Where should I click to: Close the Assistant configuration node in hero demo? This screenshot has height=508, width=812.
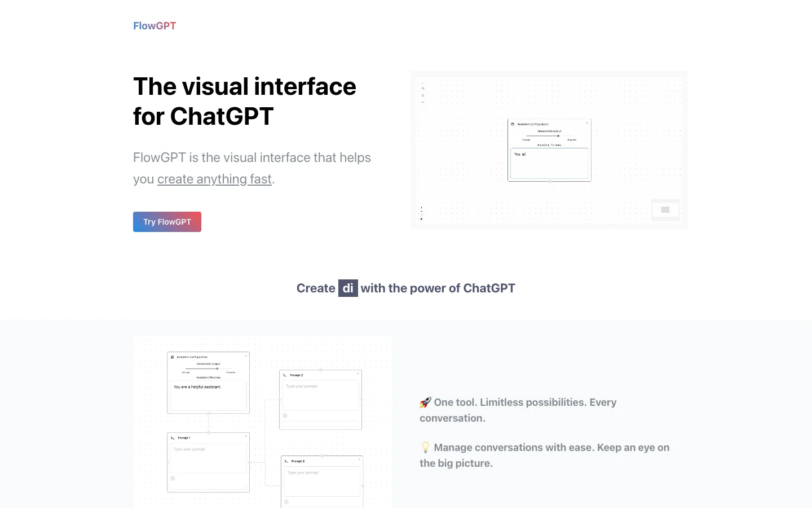pos(587,122)
